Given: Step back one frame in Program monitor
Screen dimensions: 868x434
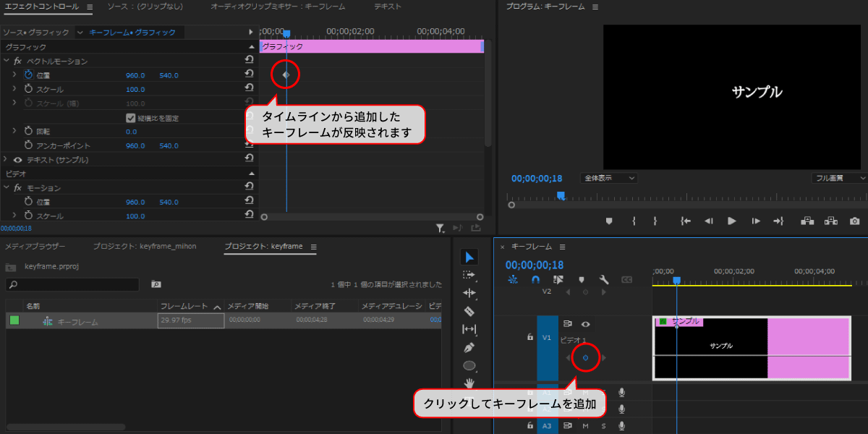Looking at the screenshot, I should (x=709, y=221).
